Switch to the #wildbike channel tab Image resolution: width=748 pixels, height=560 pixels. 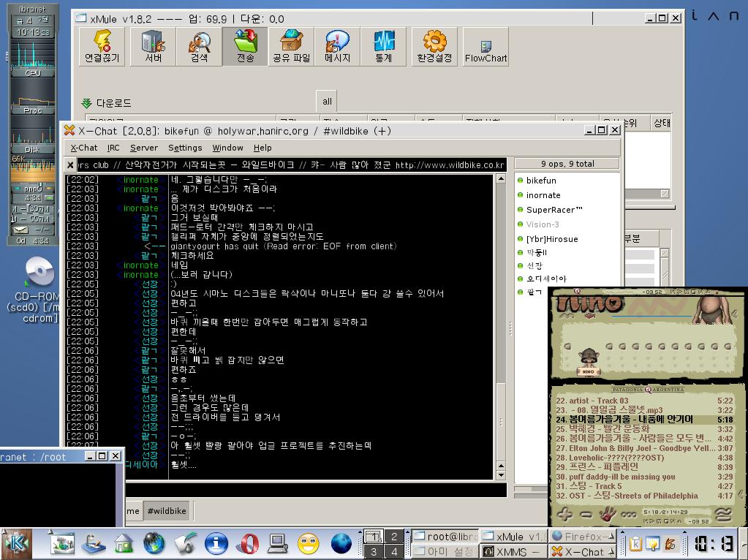coord(167,511)
